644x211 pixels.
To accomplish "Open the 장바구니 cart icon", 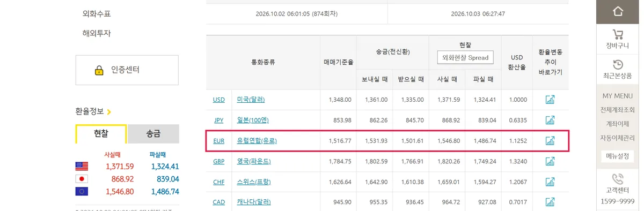I will (x=618, y=34).
